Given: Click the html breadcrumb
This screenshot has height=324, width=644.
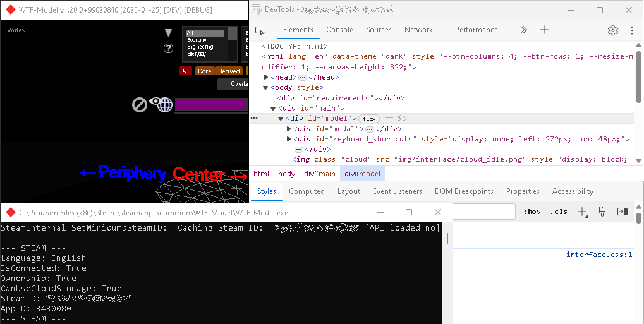Looking at the screenshot, I should click(x=261, y=174).
